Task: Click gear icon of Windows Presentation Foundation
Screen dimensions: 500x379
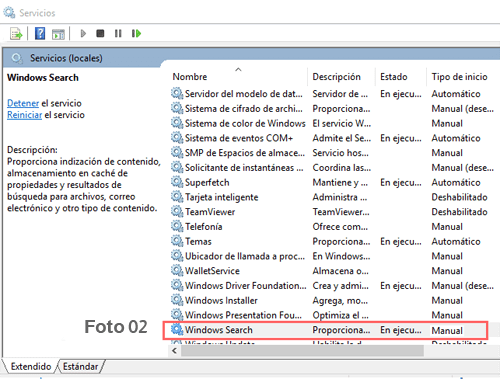Action: click(177, 315)
